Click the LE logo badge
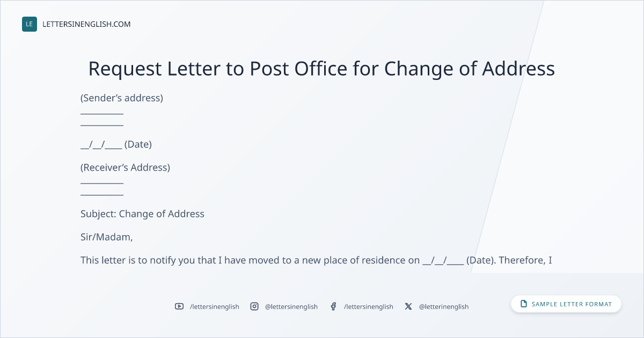The height and width of the screenshot is (338, 644). [30, 24]
